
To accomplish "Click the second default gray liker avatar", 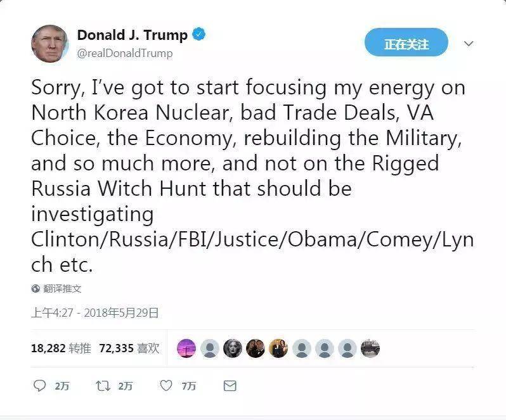I will click(302, 348).
